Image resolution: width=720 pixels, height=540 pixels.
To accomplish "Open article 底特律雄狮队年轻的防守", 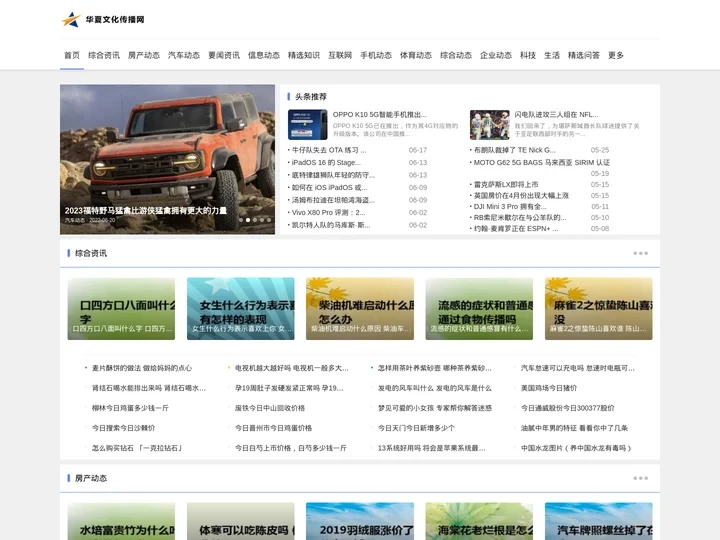I will pos(333,175).
